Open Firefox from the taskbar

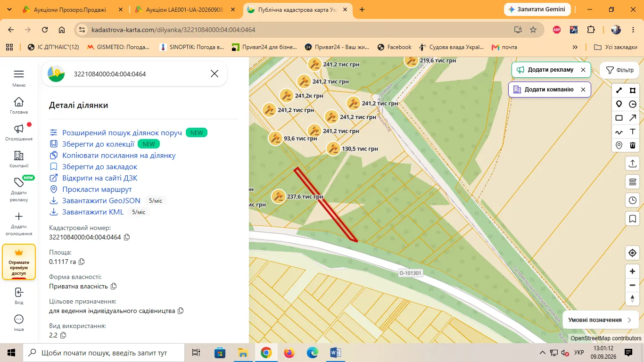(x=289, y=353)
